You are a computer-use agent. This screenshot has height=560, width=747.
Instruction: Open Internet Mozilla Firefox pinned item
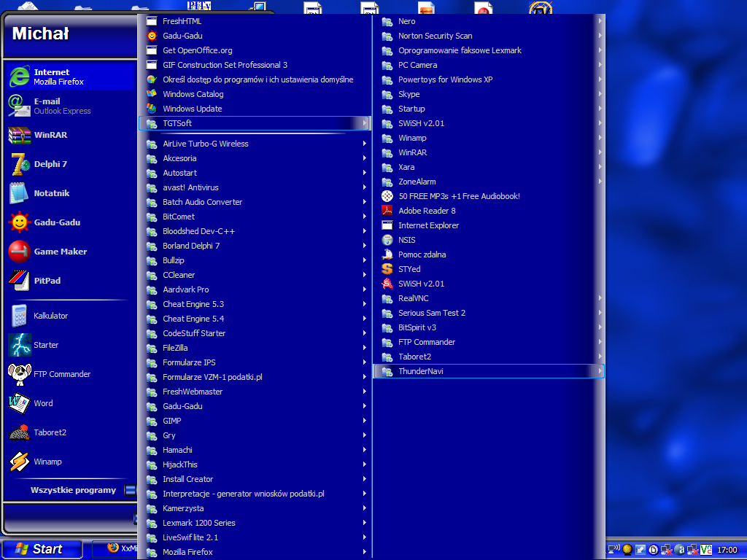tap(58, 77)
